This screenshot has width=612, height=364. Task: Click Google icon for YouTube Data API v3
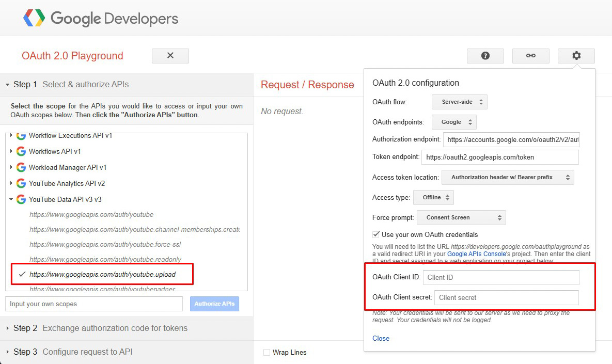21,199
